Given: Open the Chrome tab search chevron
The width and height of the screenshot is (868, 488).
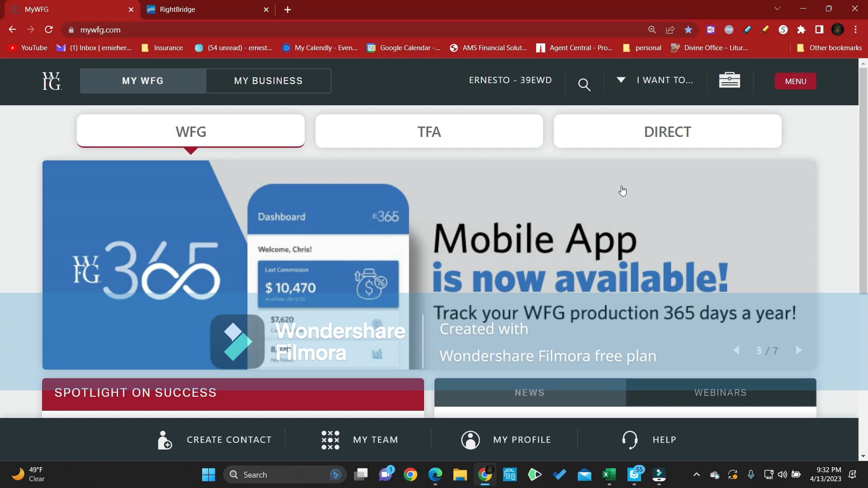Looking at the screenshot, I should point(777,8).
